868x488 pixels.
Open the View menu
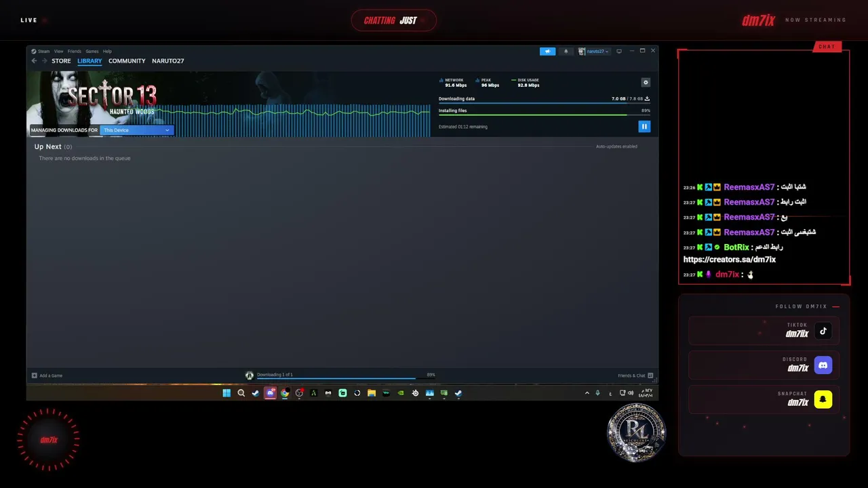[x=59, y=52]
